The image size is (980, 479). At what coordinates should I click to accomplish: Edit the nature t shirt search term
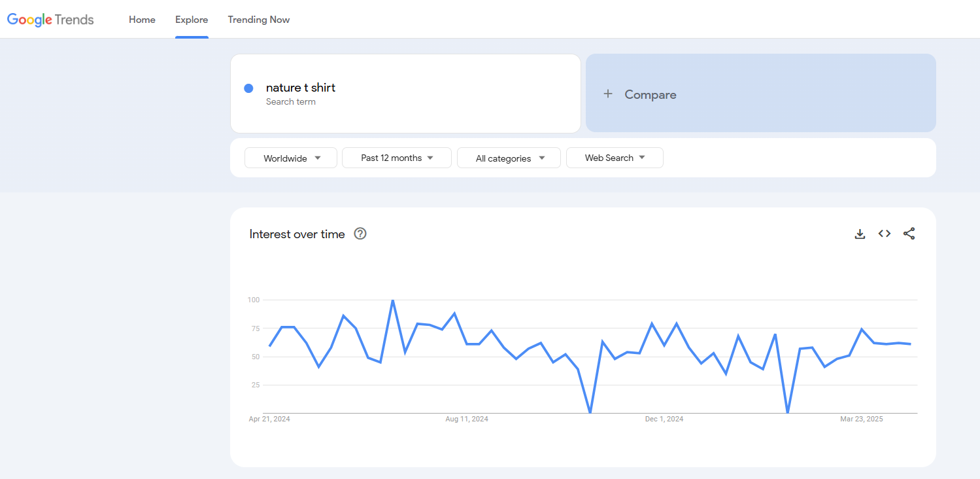tap(405, 94)
